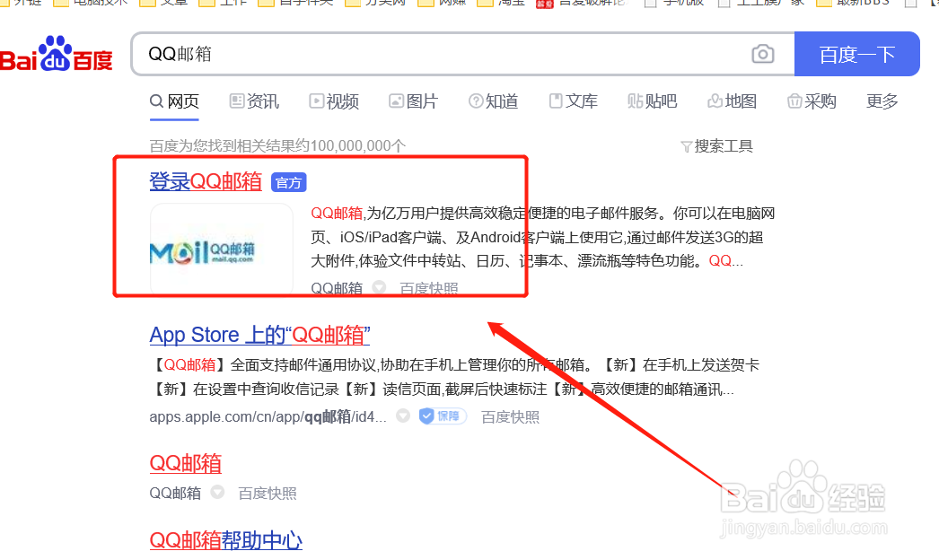Click the 采购 tab shopping icon

794,101
